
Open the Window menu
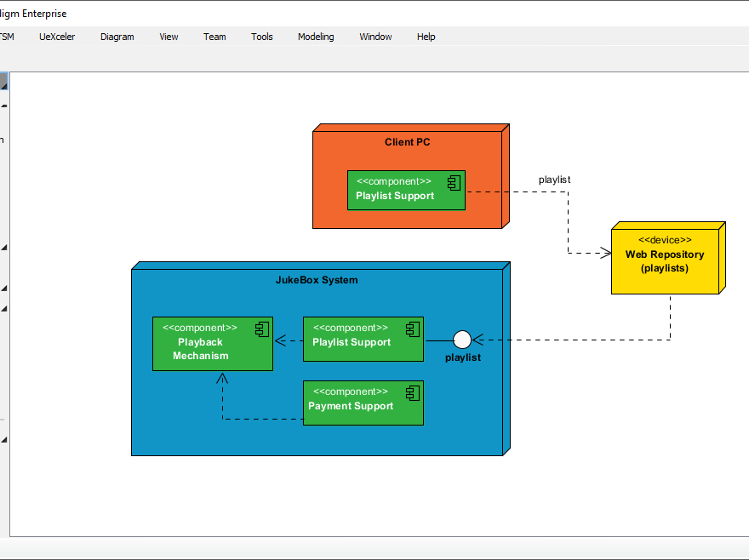click(x=374, y=37)
